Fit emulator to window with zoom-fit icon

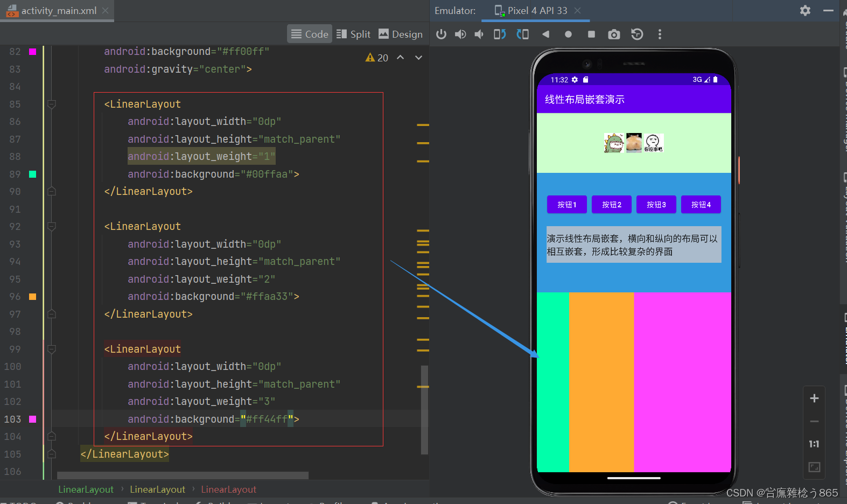814,467
